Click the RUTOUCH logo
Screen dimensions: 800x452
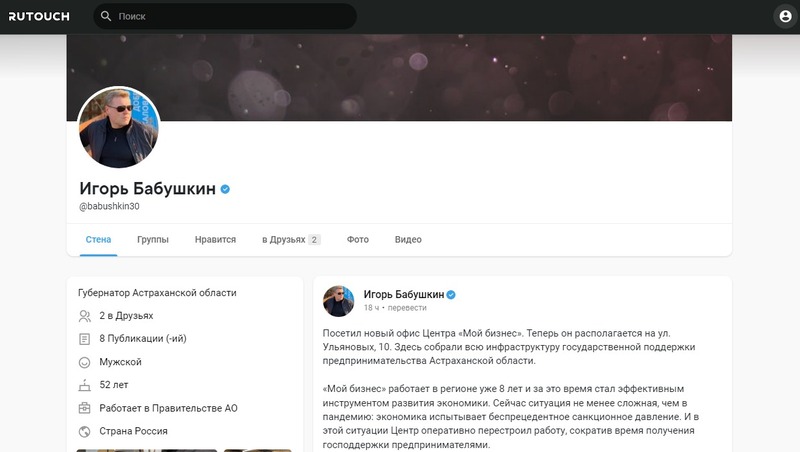coord(39,16)
